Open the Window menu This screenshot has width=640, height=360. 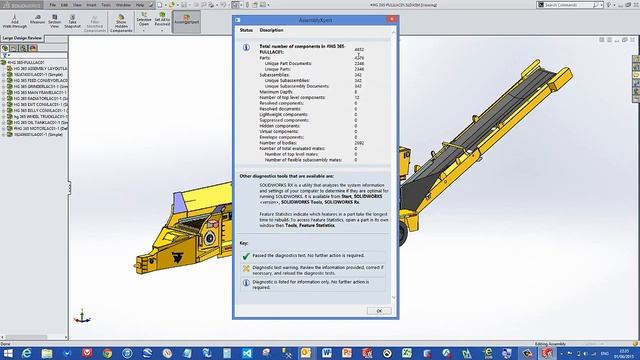pos(123,5)
